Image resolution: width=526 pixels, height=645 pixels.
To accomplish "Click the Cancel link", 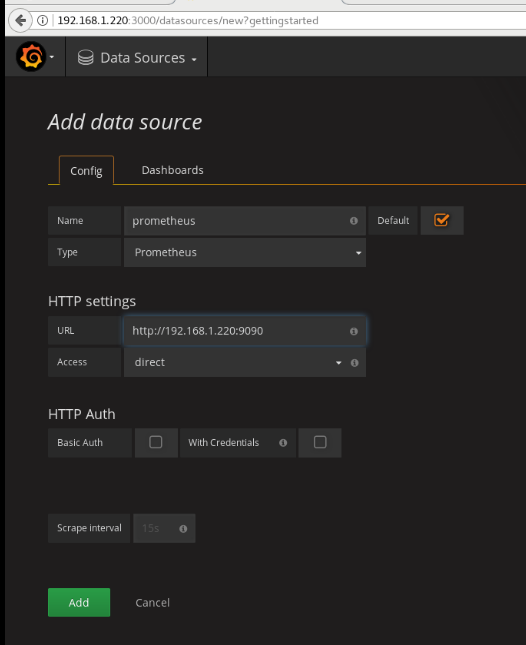I will coord(153,603).
